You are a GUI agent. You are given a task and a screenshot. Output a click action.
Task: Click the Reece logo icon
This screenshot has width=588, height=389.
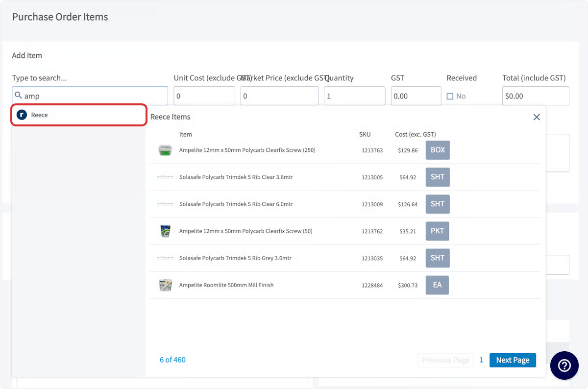coord(21,115)
